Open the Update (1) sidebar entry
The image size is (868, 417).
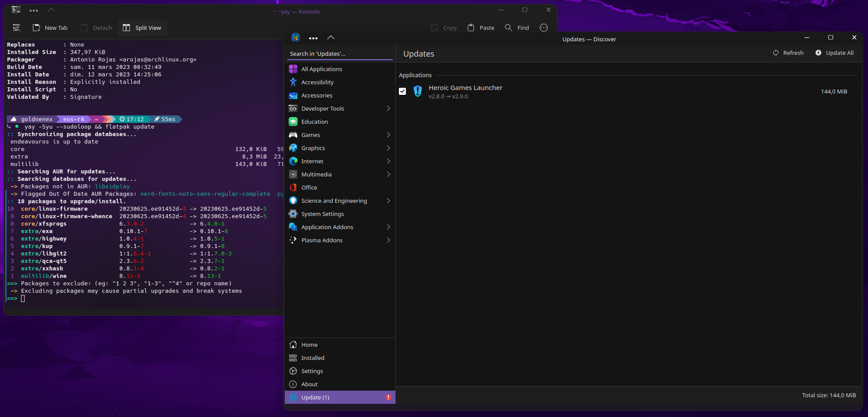(x=340, y=397)
